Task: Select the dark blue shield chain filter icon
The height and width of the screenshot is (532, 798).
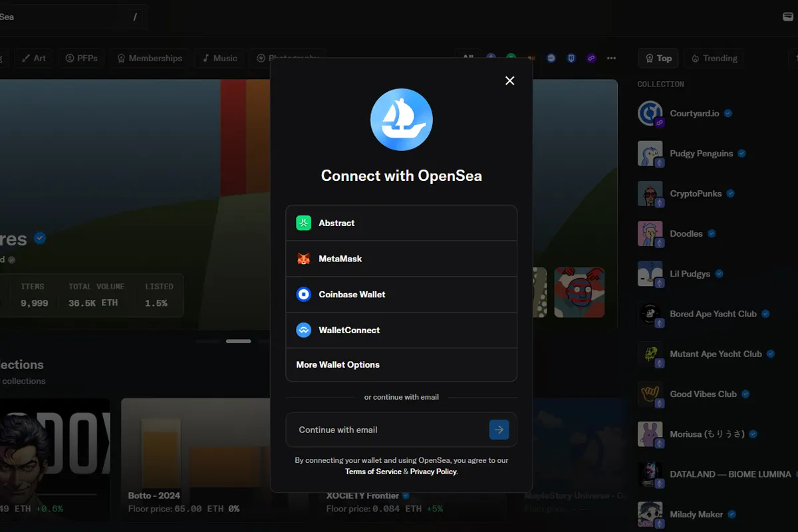Action: click(571, 59)
